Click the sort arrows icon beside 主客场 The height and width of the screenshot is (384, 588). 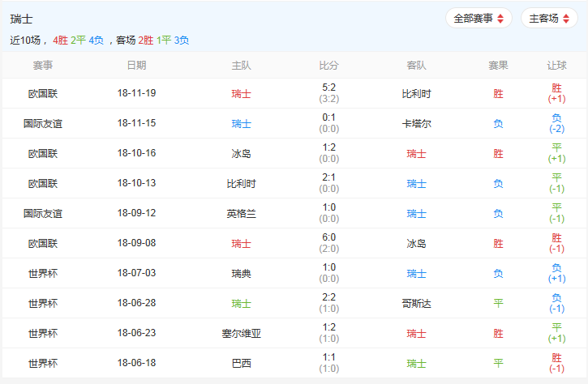(x=565, y=19)
